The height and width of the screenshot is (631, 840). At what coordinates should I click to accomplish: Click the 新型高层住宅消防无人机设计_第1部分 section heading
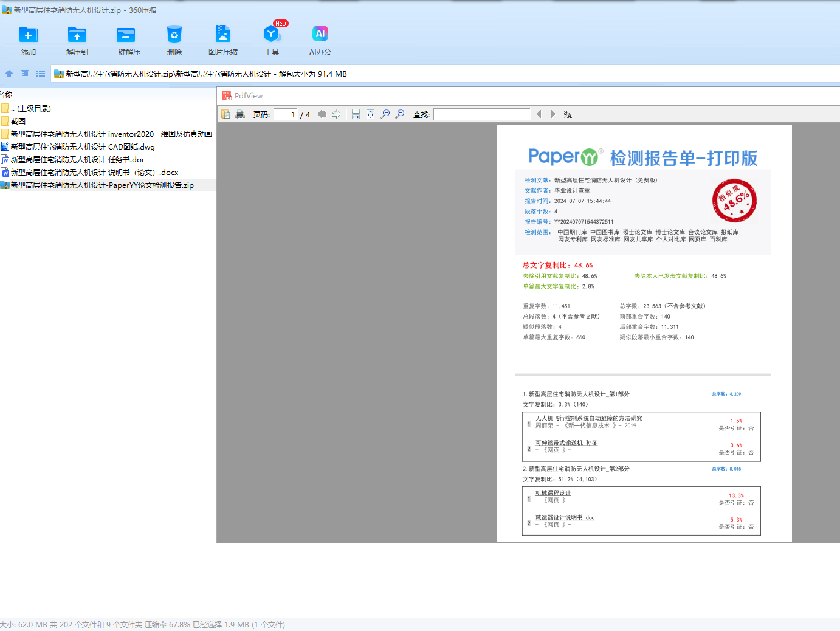coord(576,394)
